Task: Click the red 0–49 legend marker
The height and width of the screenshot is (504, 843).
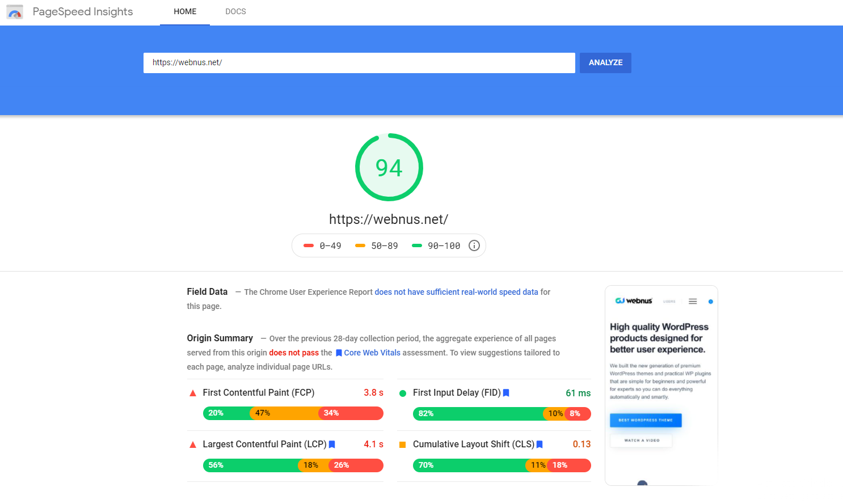Action: click(x=309, y=245)
